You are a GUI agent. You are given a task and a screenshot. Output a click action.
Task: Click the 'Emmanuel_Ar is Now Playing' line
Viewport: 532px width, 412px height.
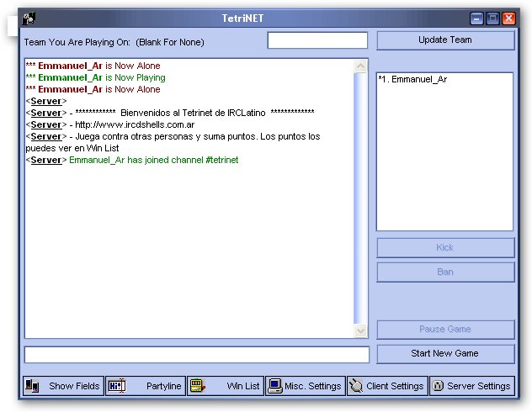[96, 77]
